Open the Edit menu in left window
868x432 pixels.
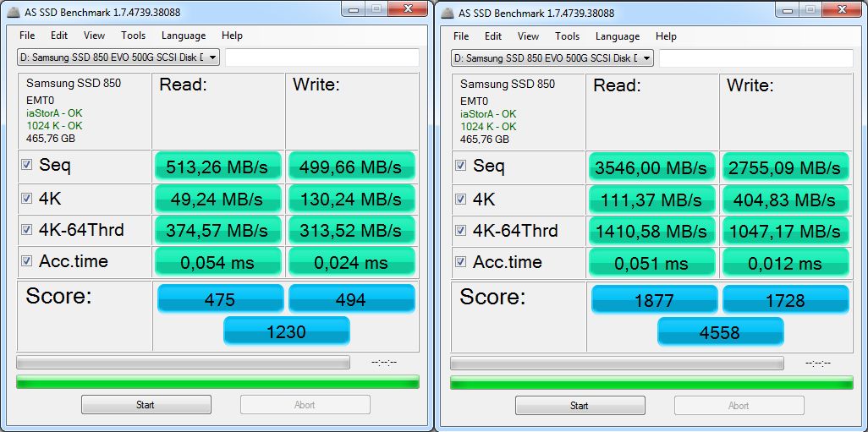pos(59,36)
